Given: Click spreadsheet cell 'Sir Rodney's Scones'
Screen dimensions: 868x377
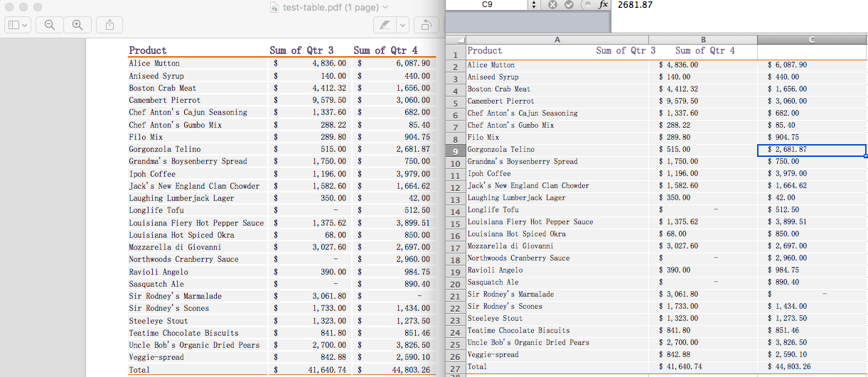Looking at the screenshot, I should pos(505,307).
